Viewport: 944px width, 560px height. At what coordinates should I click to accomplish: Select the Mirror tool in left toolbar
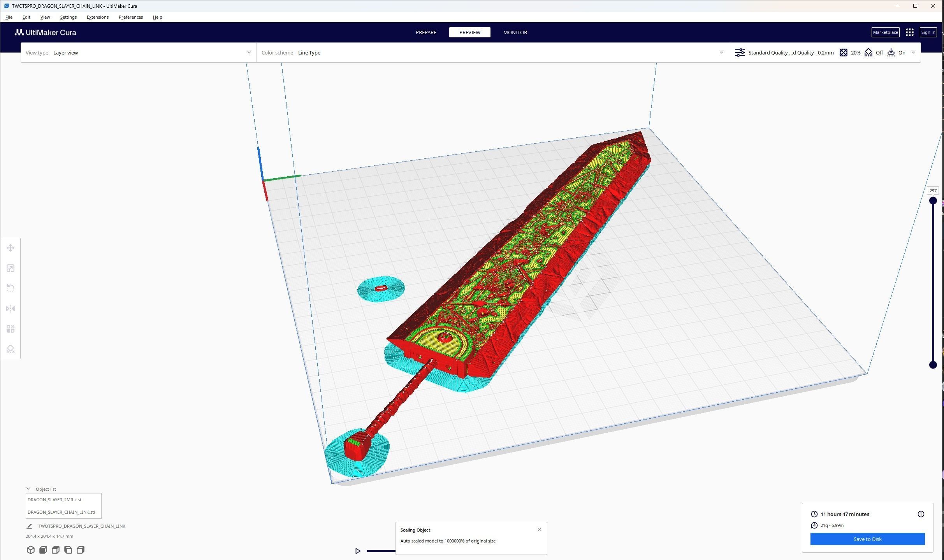[11, 309]
